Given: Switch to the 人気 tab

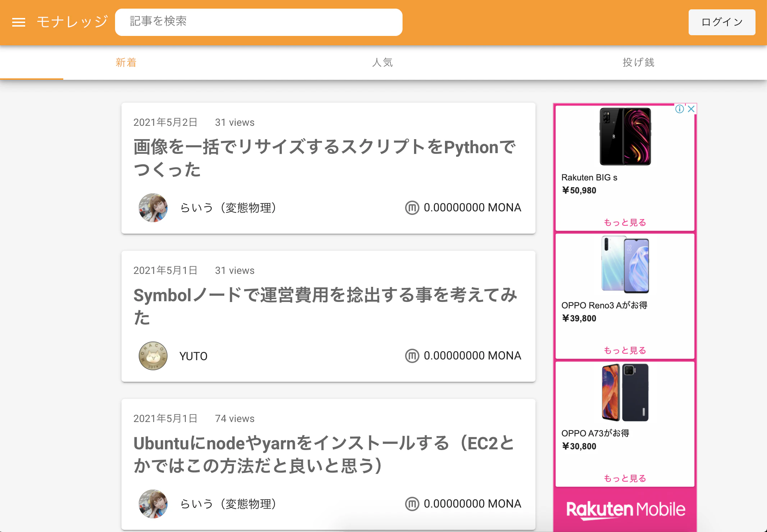Looking at the screenshot, I should click(382, 63).
